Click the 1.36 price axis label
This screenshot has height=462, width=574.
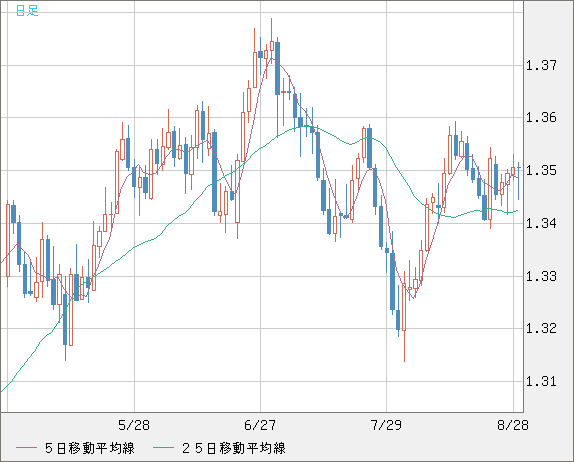coord(541,118)
